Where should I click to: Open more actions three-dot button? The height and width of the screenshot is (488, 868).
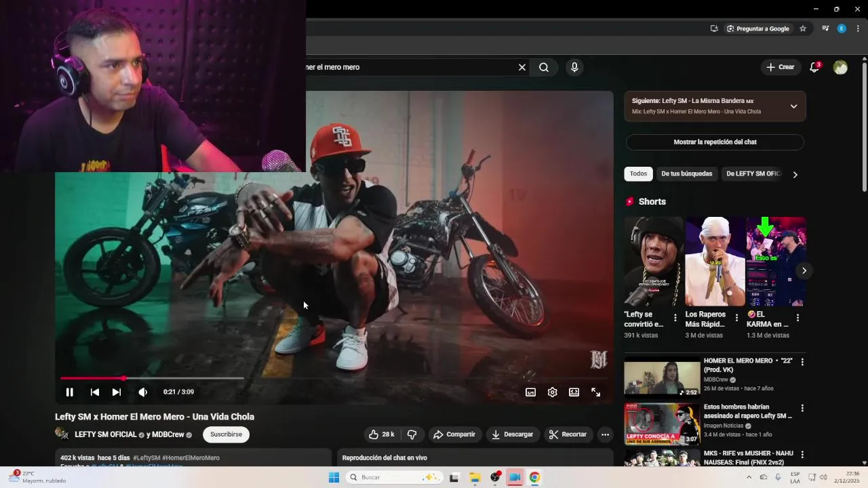pyautogui.click(x=605, y=434)
